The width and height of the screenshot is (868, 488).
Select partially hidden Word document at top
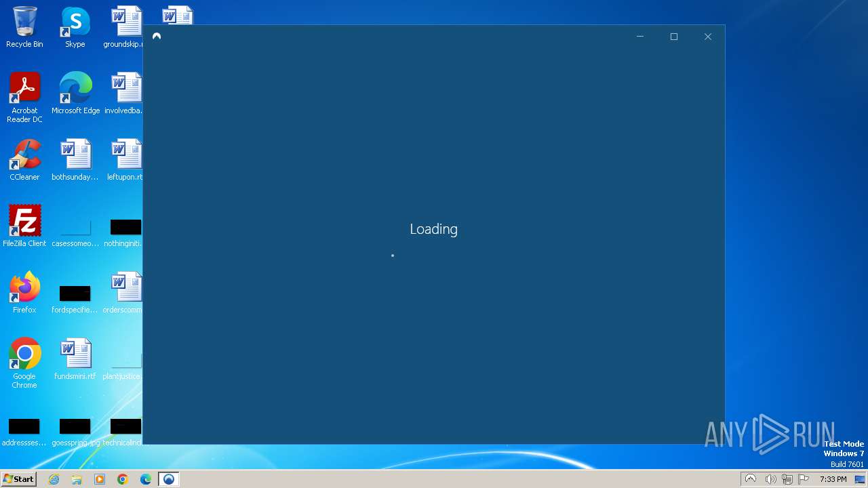click(x=178, y=16)
